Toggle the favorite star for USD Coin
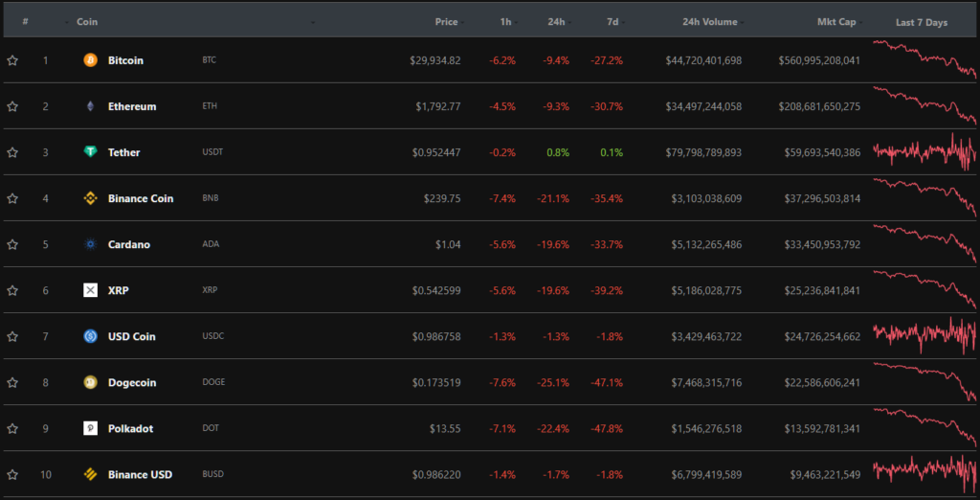 12,336
